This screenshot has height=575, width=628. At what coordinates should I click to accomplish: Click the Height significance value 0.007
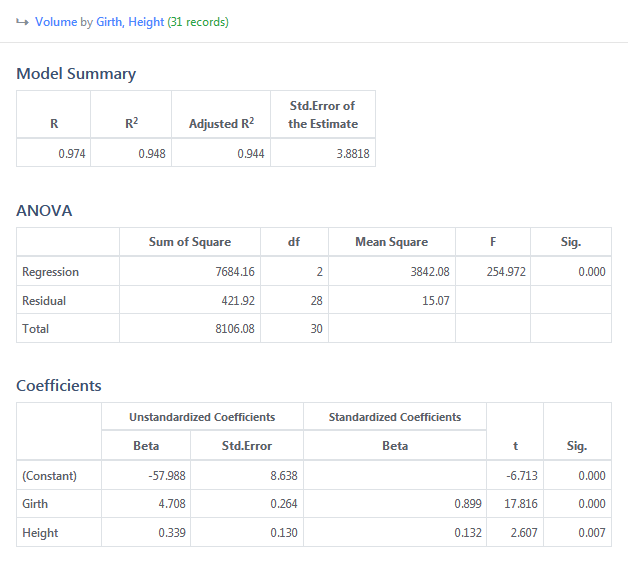coord(592,533)
